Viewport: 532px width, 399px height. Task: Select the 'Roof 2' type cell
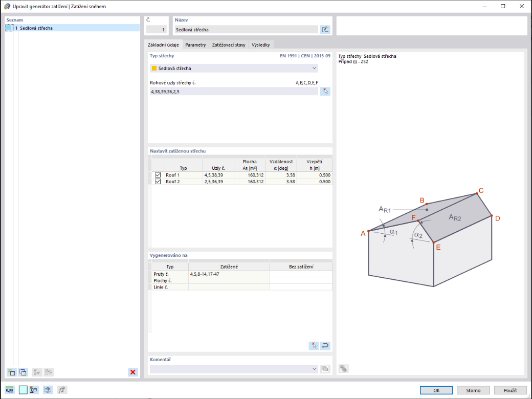pyautogui.click(x=183, y=182)
